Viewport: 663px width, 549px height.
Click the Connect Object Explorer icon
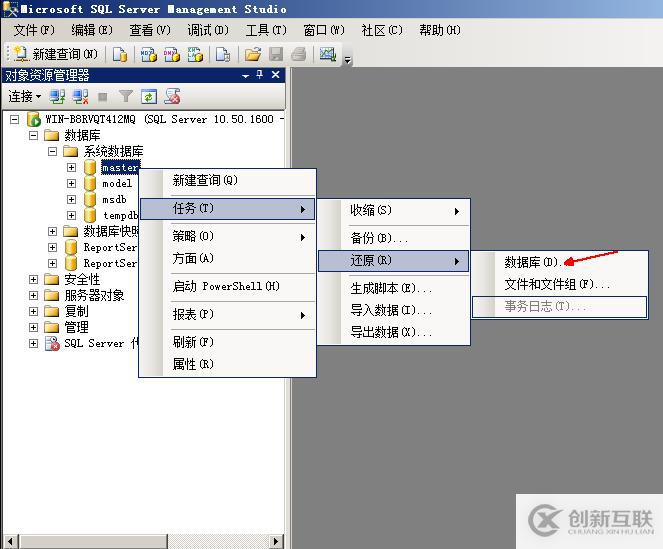point(57,97)
